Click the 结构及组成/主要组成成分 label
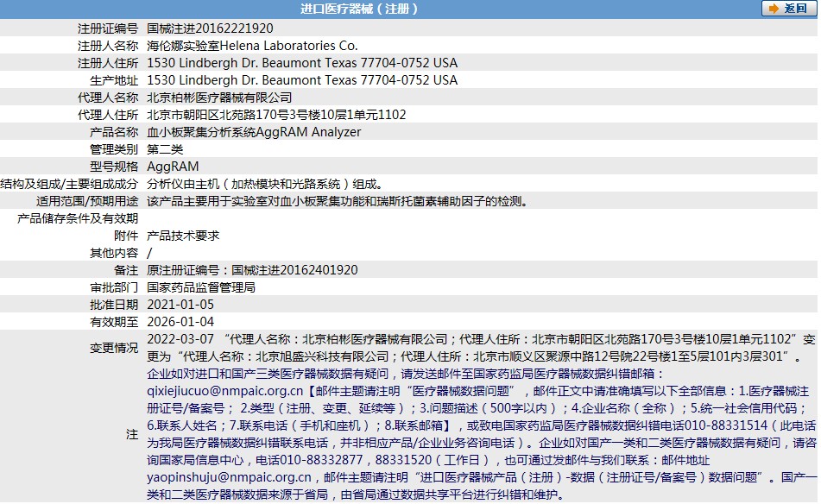 tap(69, 184)
